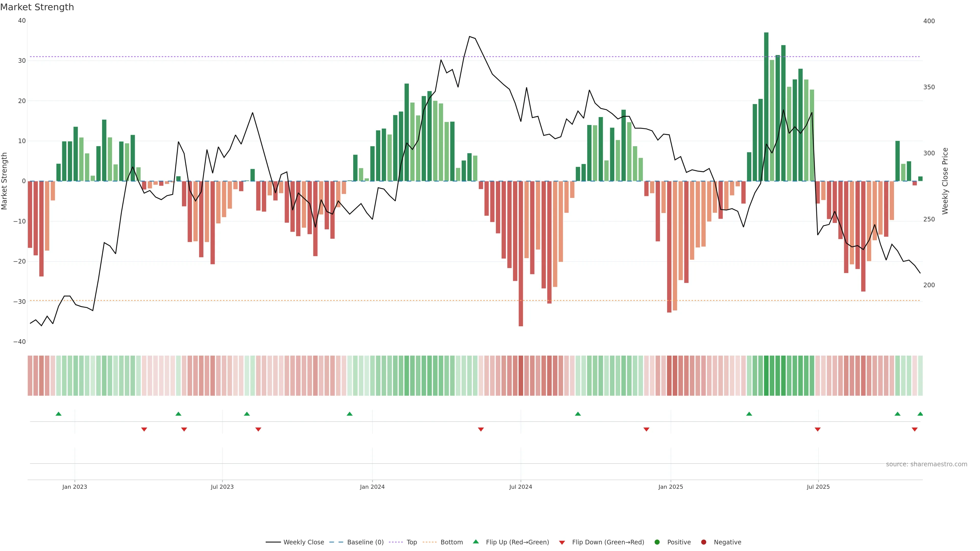
Task: Click the Negative red circle legend icon
Action: [x=703, y=542]
